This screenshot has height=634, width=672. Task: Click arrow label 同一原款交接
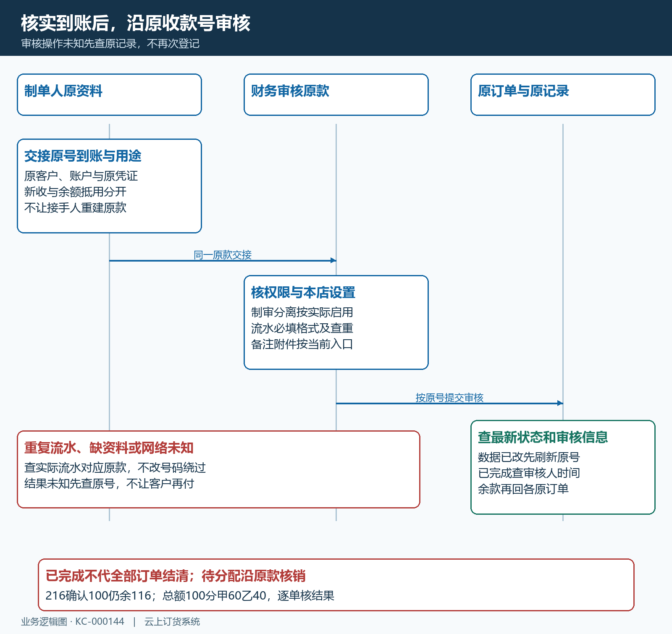coord(223,255)
